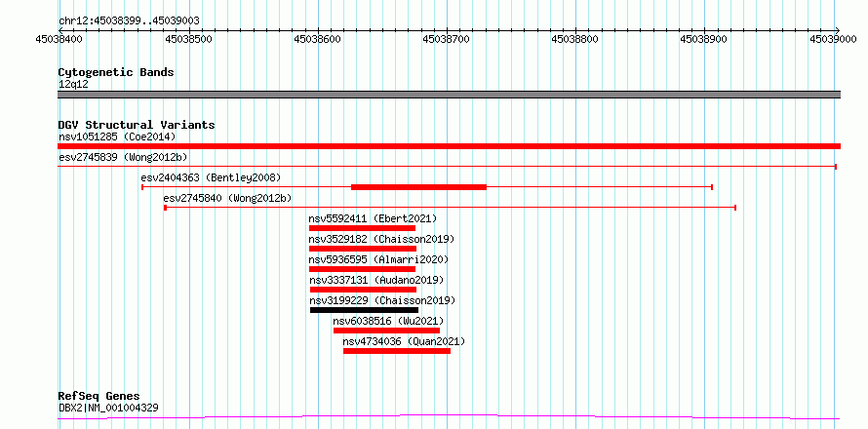Open variant nsv3529182 (Chaisson2019) label
This screenshot has height=429, width=868.
(x=382, y=239)
